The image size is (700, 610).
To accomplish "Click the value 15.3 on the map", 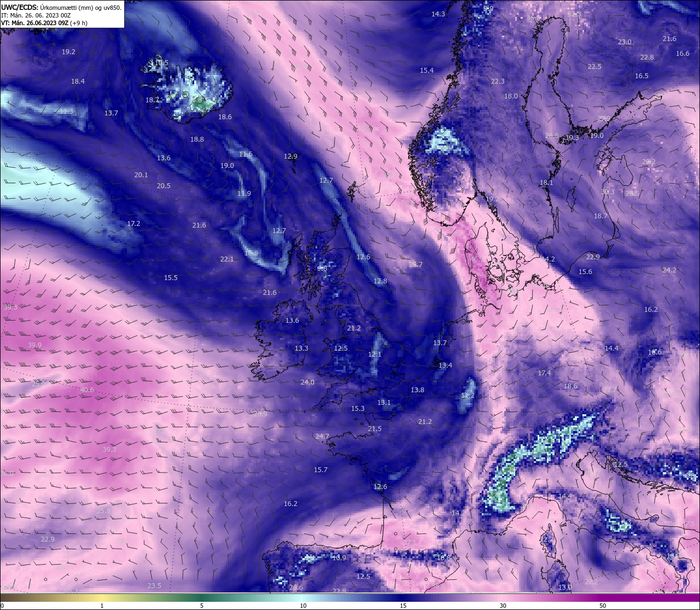I will (x=358, y=409).
